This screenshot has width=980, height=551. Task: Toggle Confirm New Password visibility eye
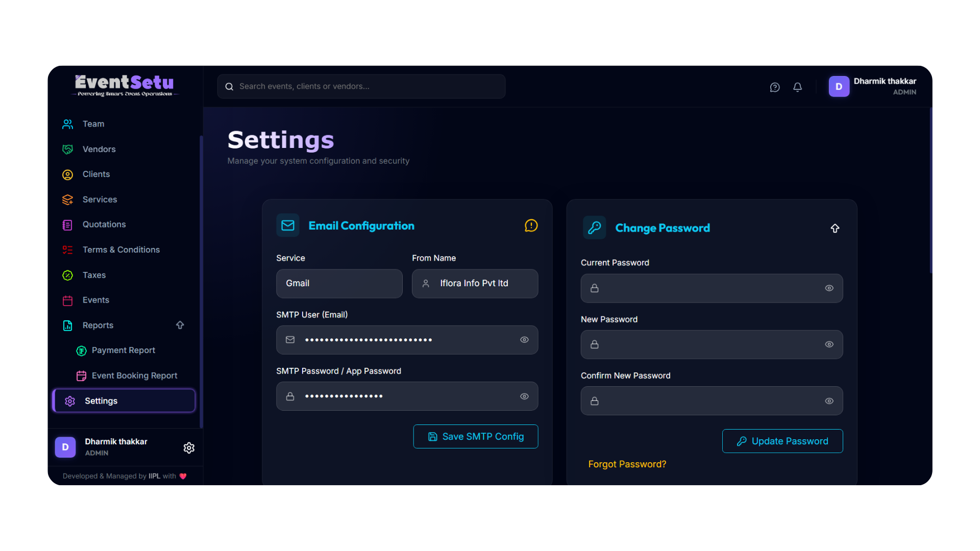tap(829, 401)
